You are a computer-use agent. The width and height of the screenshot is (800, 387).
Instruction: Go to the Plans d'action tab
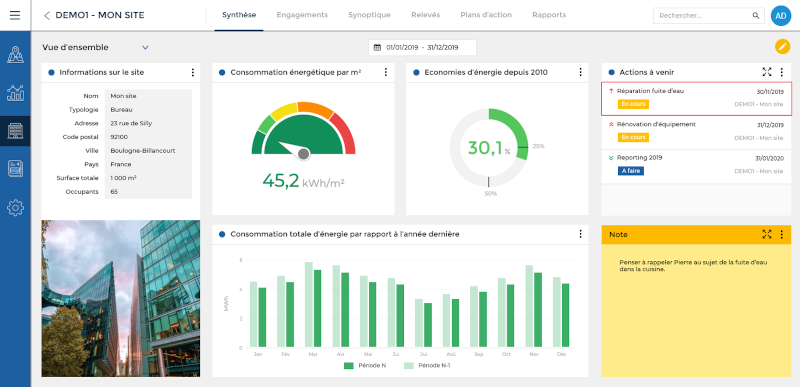click(486, 15)
